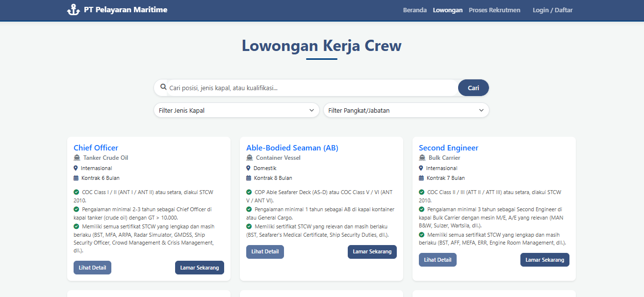Focus the job search input field
This screenshot has width=644, height=297.
point(312,88)
